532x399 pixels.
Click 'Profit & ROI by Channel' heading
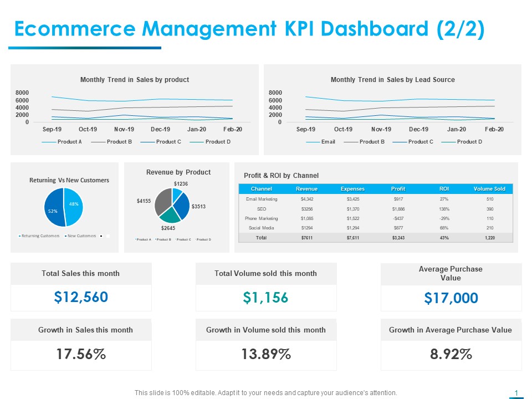pyautogui.click(x=282, y=176)
